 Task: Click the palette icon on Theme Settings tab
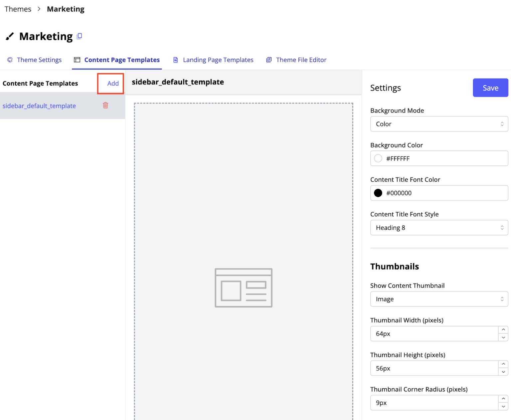(10, 60)
